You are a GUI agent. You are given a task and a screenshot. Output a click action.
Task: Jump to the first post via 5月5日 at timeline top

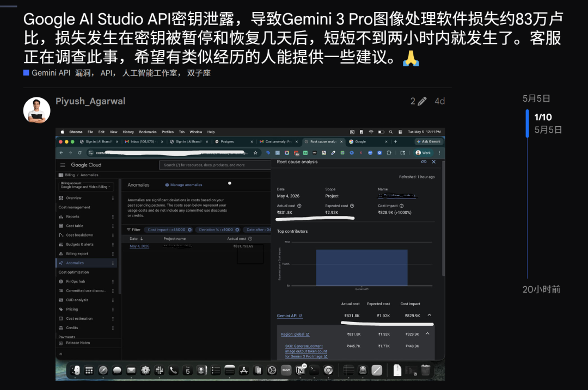(x=536, y=98)
